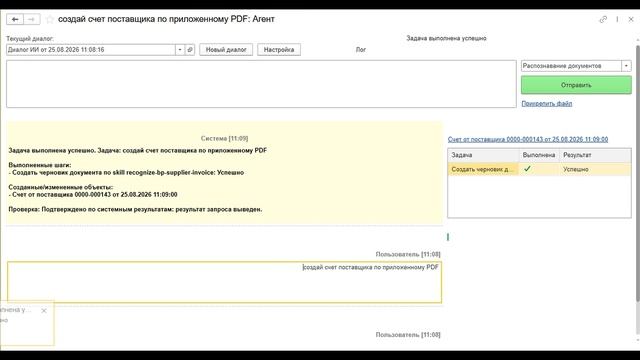Click the line Счет от поставщика 0000-000143 in message
Screen dimensions: 640x360
[x=93, y=195]
